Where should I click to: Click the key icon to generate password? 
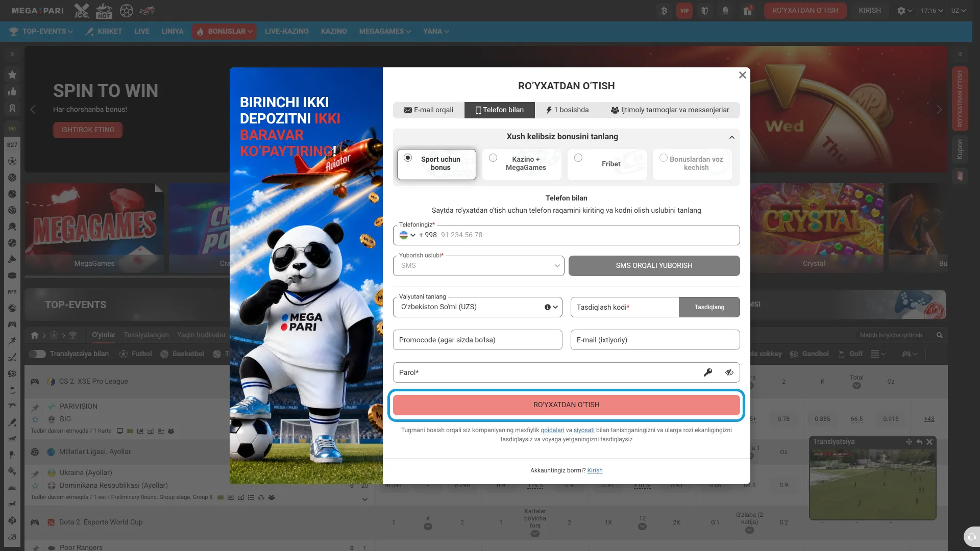coord(708,372)
